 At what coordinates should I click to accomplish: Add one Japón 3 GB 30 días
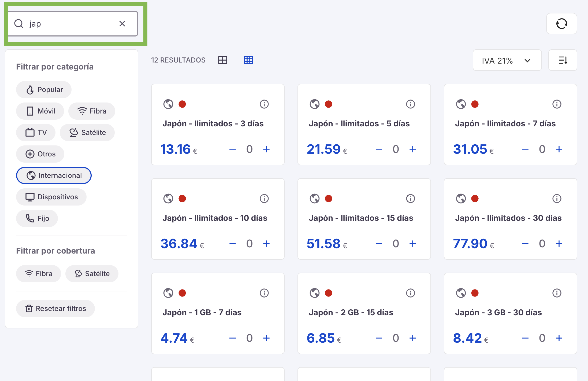(559, 338)
